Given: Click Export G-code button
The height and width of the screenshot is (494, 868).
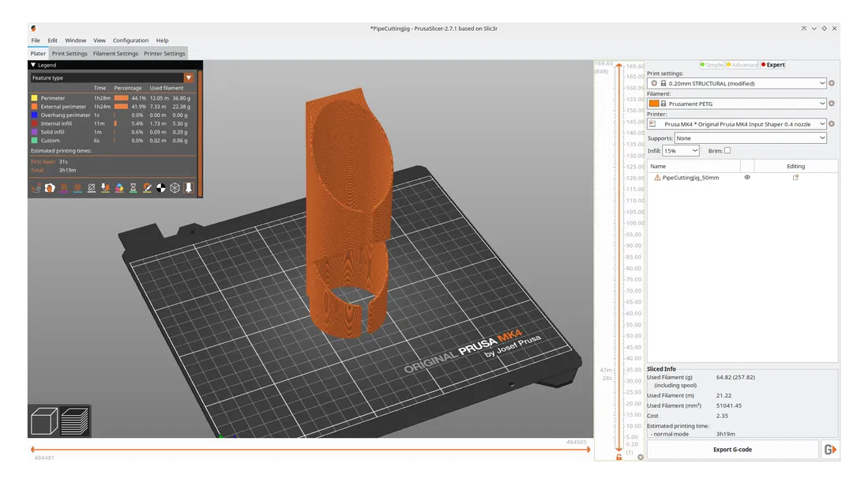Looking at the screenshot, I should 732,449.
